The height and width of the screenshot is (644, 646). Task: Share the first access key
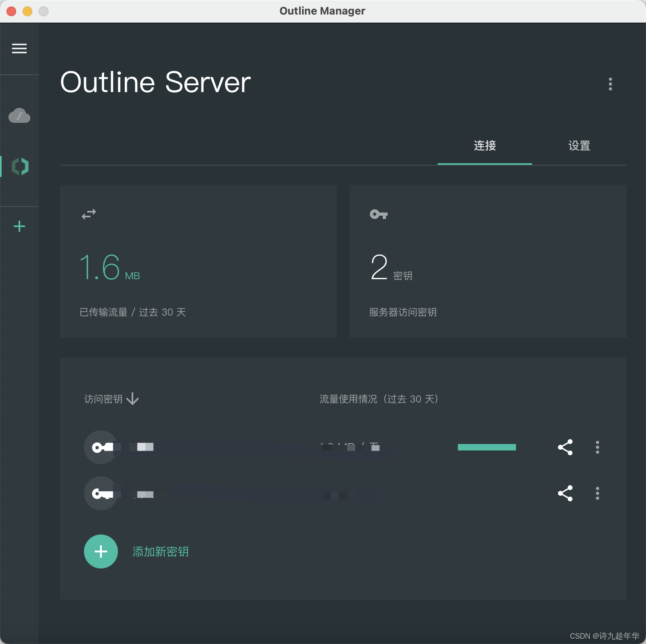[565, 447]
